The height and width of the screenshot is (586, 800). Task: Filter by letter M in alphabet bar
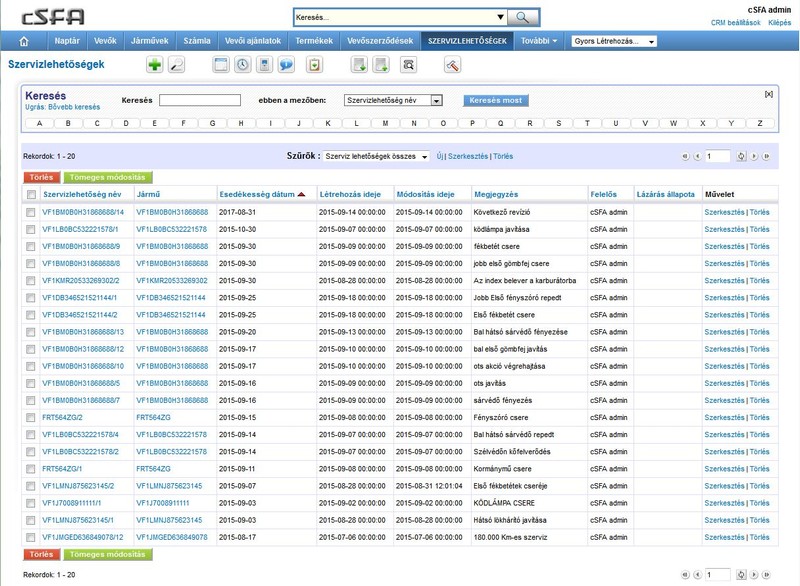[385, 123]
